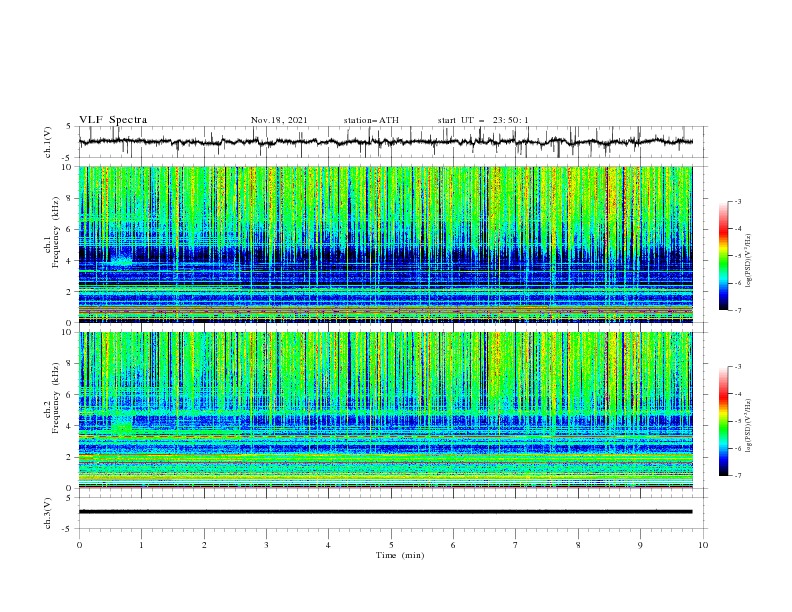Click the upper PSD color scale bar

pyautogui.click(x=723, y=256)
